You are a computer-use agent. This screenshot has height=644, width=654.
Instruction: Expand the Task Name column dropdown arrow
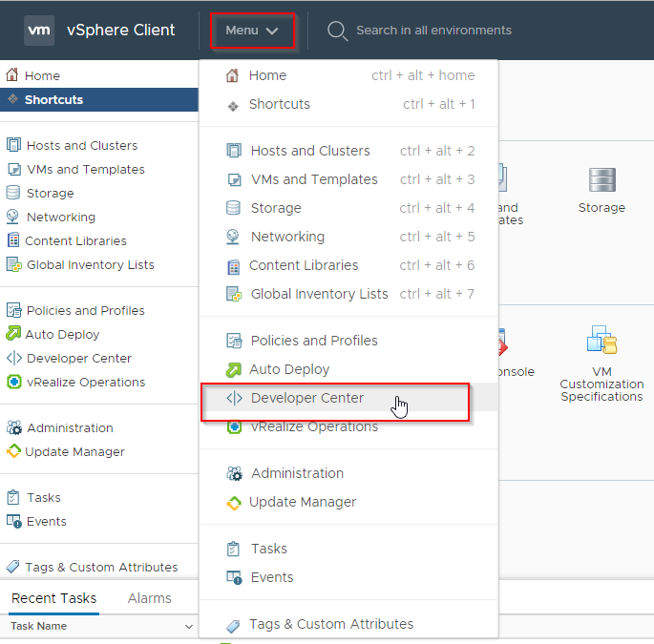[189, 626]
